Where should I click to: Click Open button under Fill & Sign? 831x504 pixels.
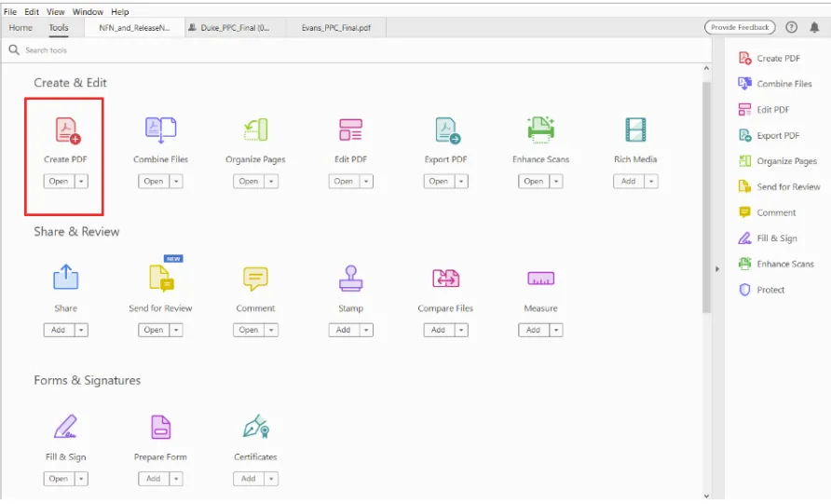(59, 479)
